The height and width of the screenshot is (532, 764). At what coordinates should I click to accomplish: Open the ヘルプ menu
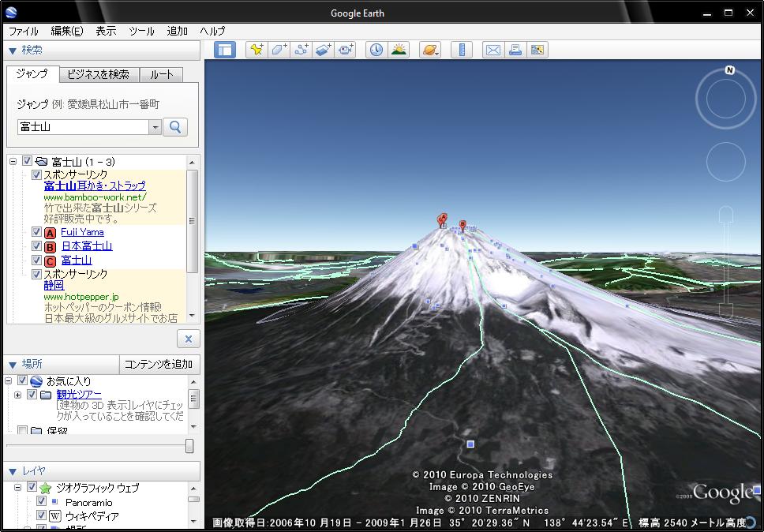pyautogui.click(x=212, y=32)
